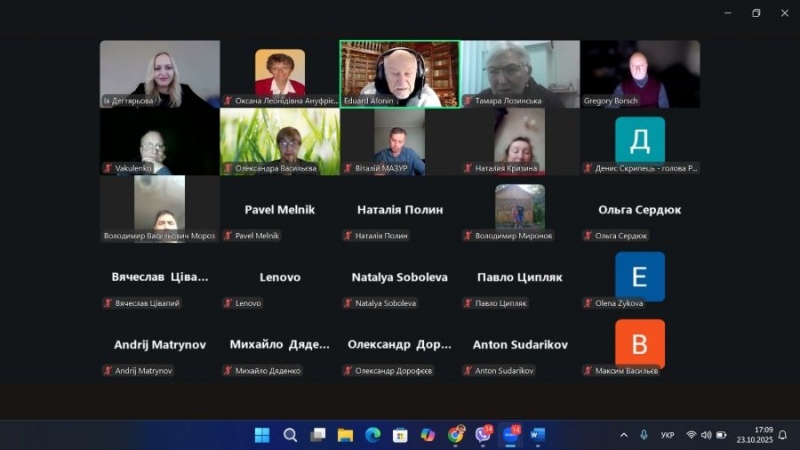
Task: Open Microsoft Word from the taskbar
Action: click(x=538, y=435)
